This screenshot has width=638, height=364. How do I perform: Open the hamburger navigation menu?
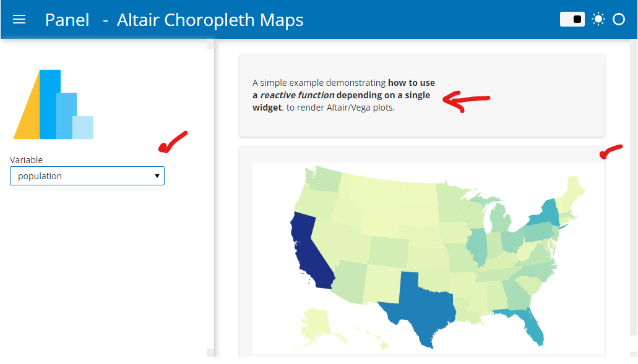pos(19,19)
